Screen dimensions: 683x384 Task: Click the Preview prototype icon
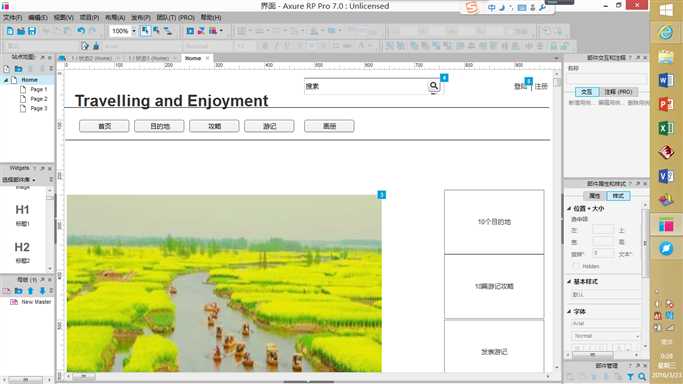point(190,31)
